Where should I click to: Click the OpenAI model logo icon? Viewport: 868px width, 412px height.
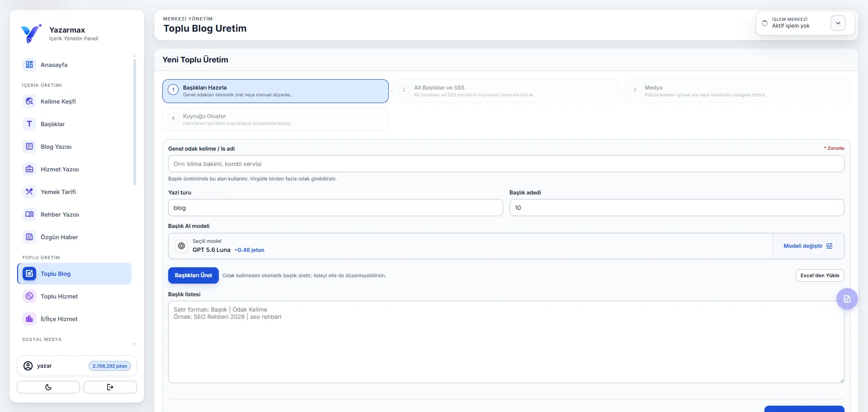[x=181, y=246]
